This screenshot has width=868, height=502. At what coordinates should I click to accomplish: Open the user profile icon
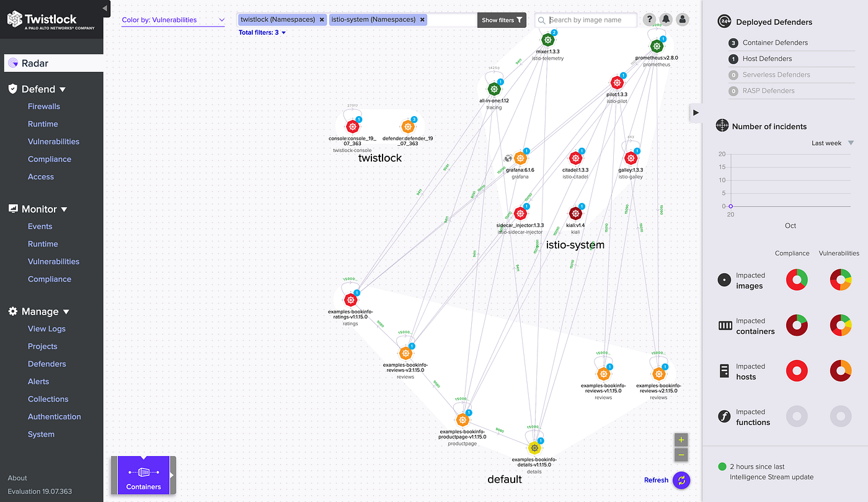pyautogui.click(x=682, y=19)
